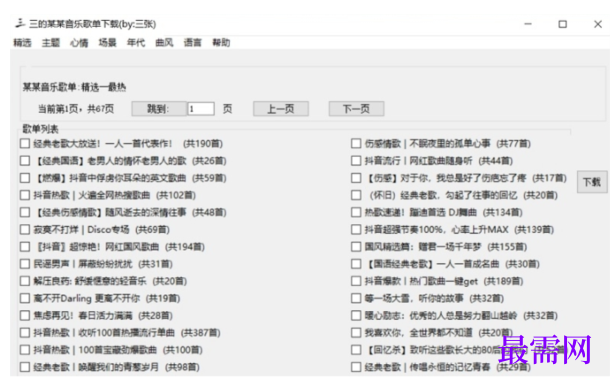Tick 抖音超强节奏100% playlist checkbox

(356, 230)
